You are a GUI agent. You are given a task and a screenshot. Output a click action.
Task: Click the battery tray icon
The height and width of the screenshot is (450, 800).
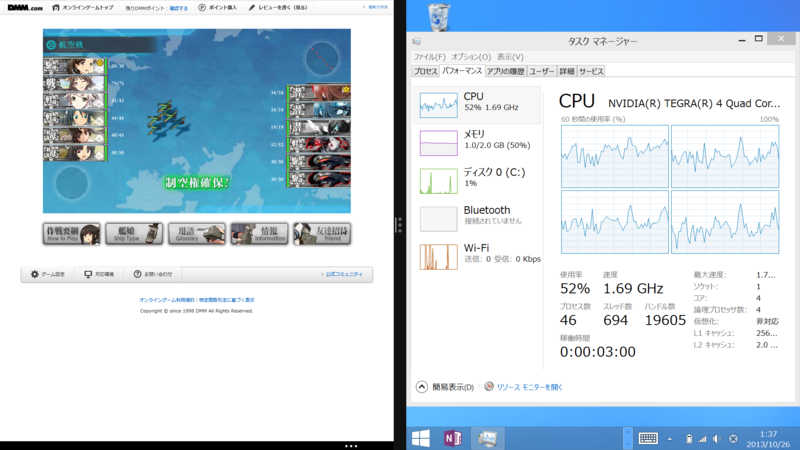click(x=689, y=439)
